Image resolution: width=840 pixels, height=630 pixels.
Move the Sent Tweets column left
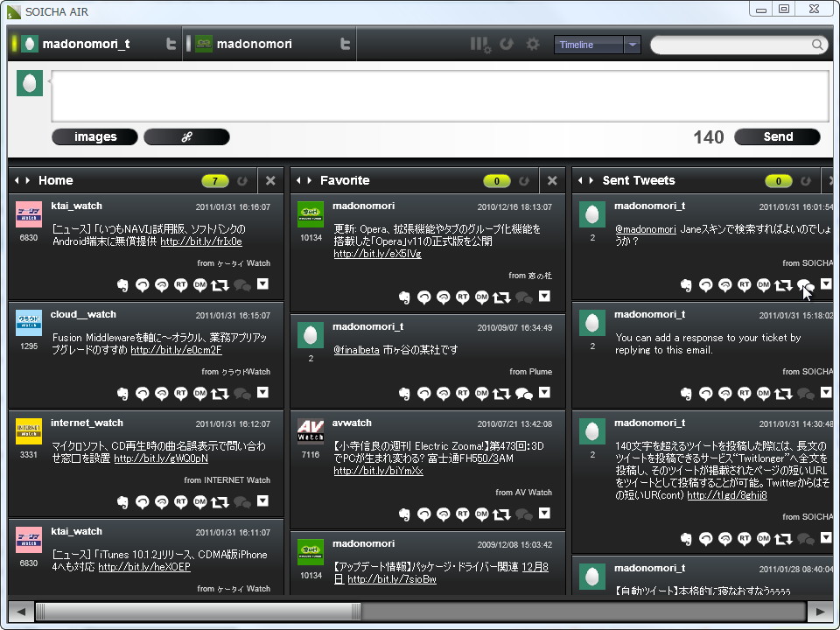coord(580,180)
